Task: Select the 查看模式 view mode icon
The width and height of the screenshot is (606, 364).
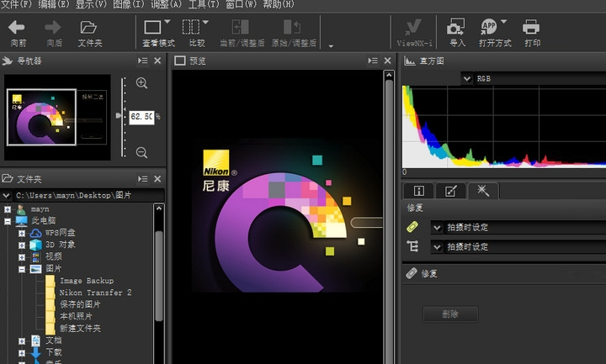Action: coord(152,28)
